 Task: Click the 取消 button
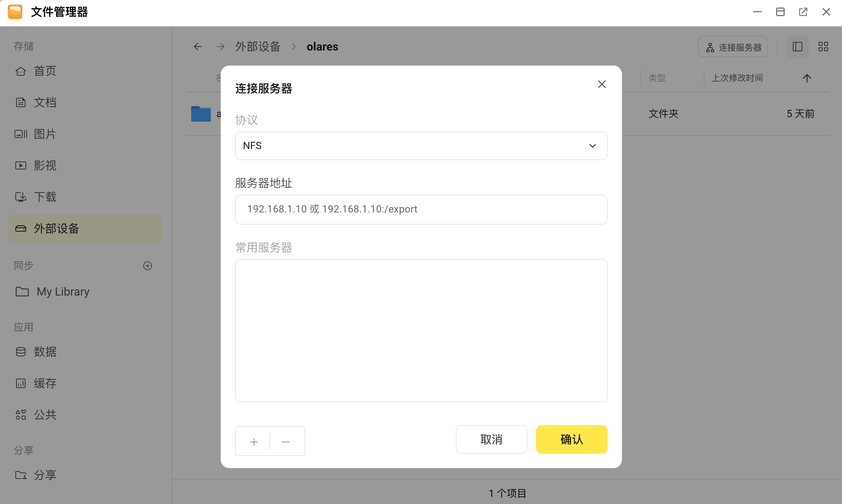(491, 440)
